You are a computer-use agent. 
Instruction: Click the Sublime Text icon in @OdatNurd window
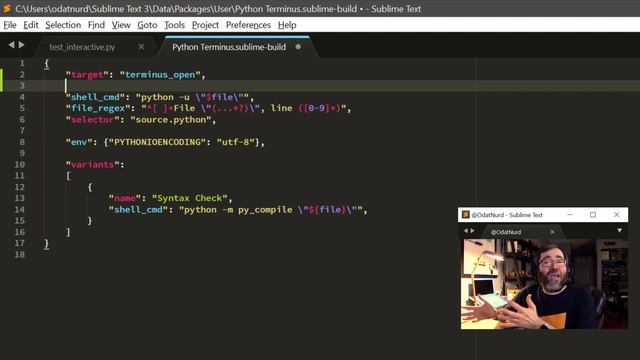coord(465,214)
